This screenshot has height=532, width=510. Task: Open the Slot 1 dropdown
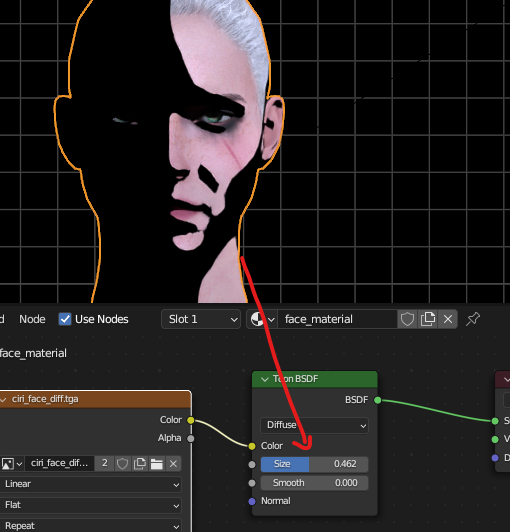point(201,319)
